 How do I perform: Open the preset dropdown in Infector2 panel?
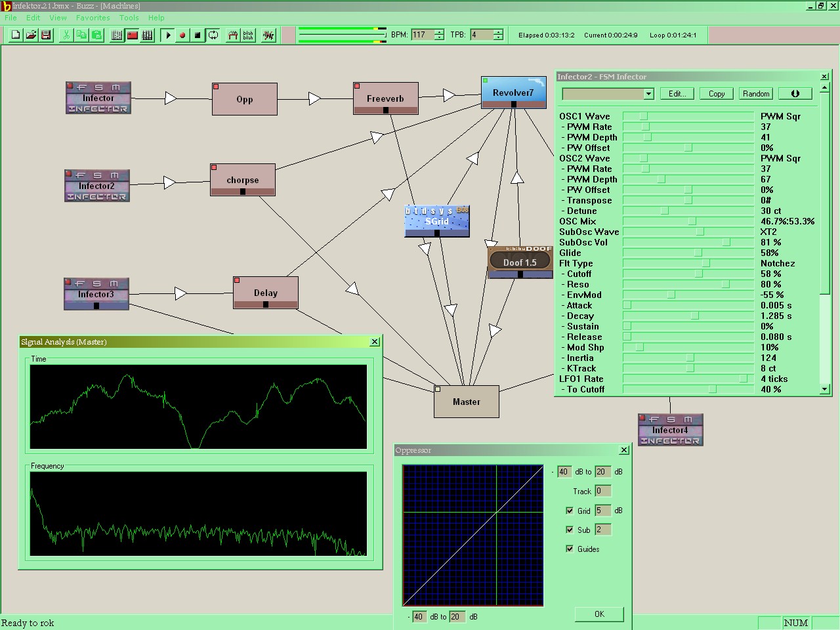pos(648,94)
